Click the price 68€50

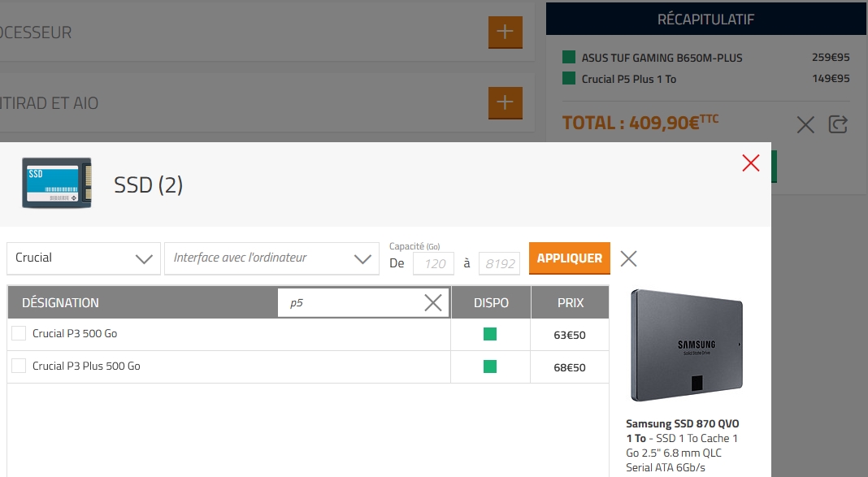[570, 367]
